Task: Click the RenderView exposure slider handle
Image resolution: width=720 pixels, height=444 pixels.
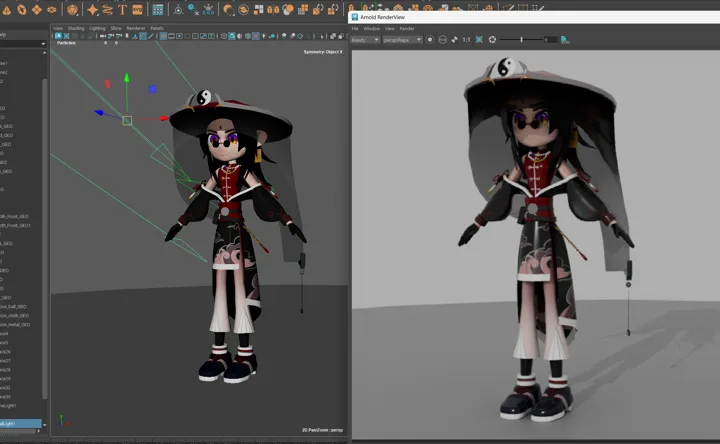Action: (x=521, y=40)
